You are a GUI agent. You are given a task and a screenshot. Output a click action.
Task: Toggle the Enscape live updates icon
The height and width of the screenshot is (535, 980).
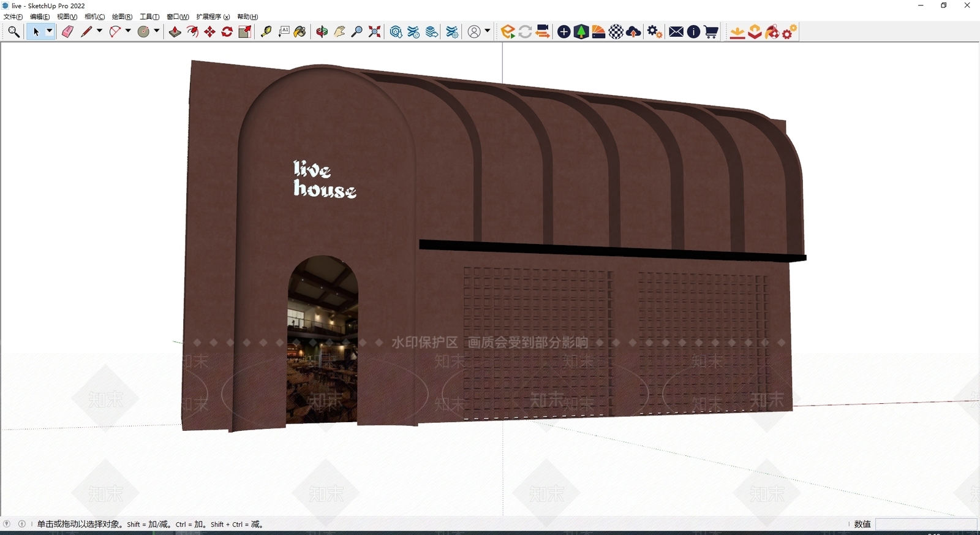pos(525,32)
